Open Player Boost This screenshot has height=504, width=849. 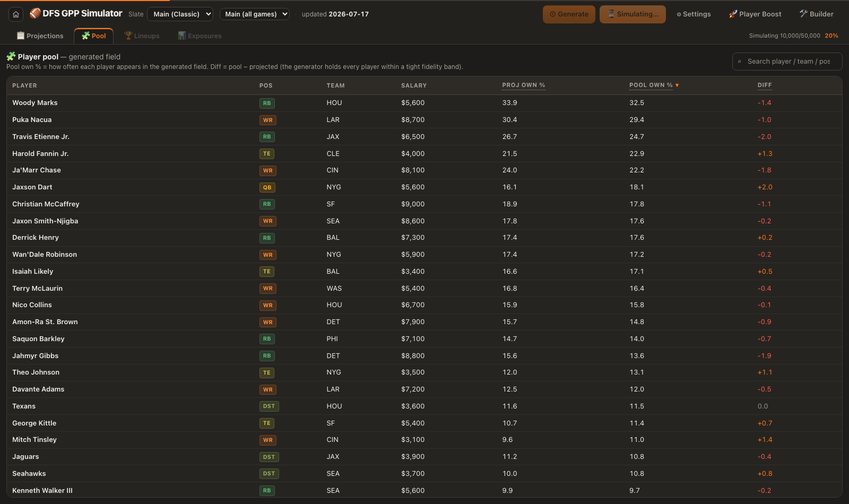(755, 14)
